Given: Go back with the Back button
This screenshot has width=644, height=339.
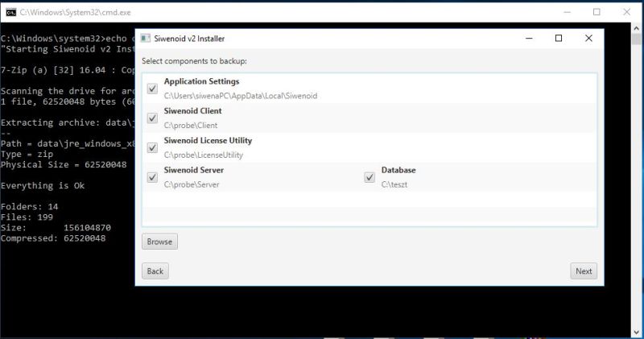Looking at the screenshot, I should click(x=155, y=271).
